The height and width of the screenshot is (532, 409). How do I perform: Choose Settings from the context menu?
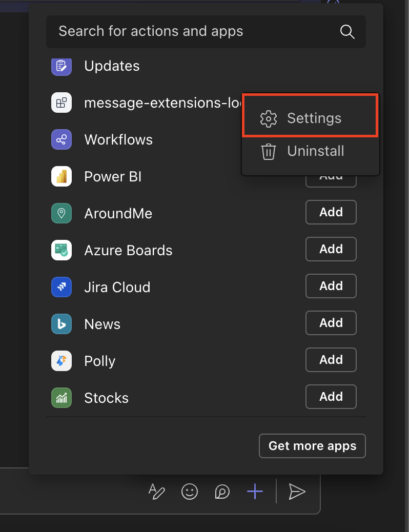coord(310,118)
